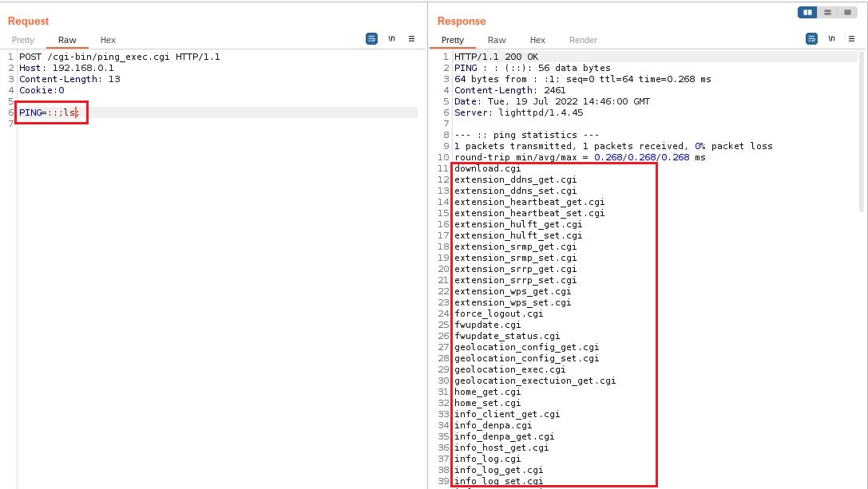
Task: Toggle word wrap in the Response panel
Action: (x=812, y=38)
